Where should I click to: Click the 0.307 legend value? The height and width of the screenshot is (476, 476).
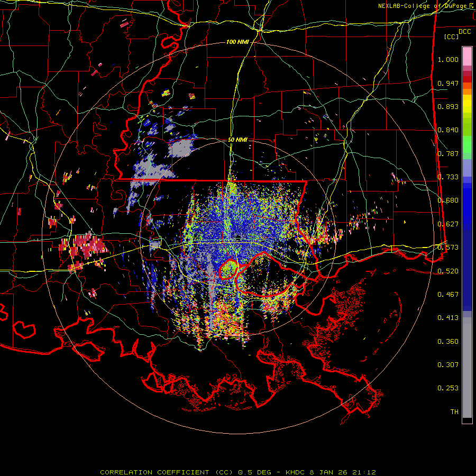pos(448,365)
